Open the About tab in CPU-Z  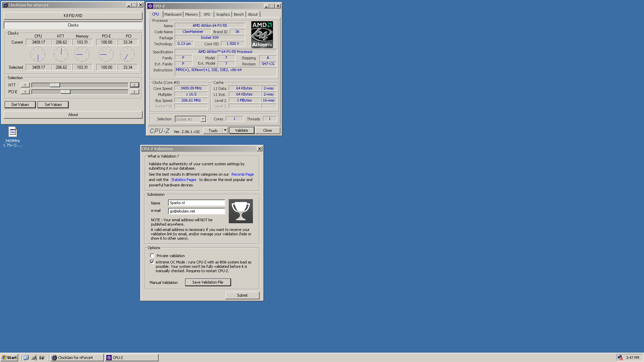coord(253,14)
